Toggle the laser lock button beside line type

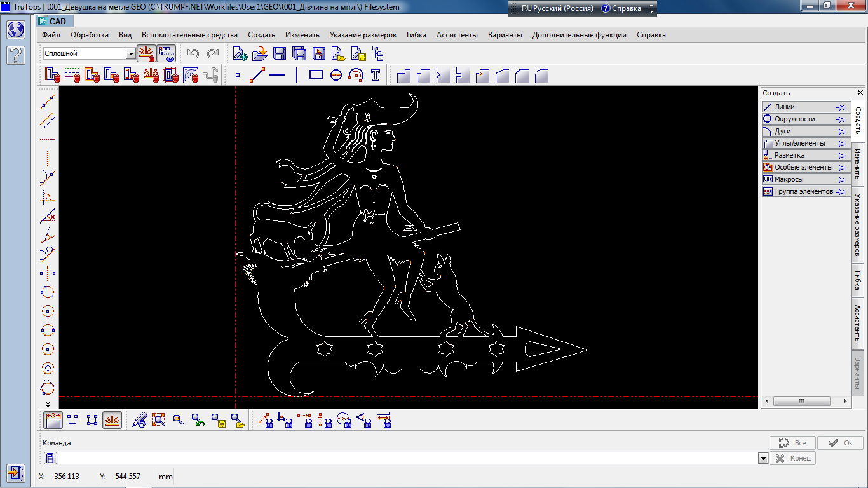(x=147, y=53)
